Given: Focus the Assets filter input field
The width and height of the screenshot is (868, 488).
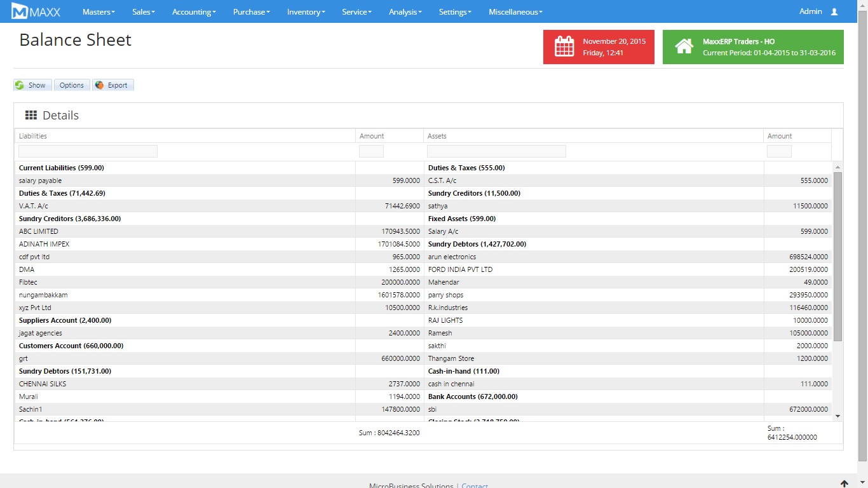Looking at the screenshot, I should [496, 151].
